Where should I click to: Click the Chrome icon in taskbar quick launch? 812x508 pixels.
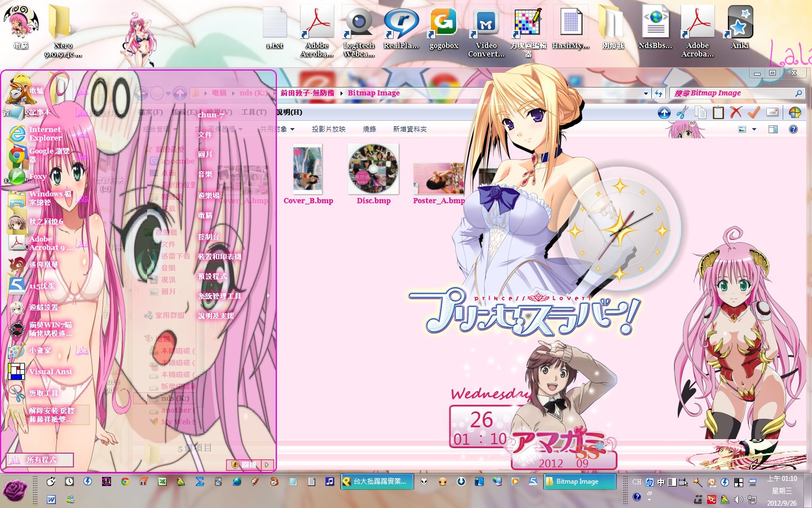(125, 481)
